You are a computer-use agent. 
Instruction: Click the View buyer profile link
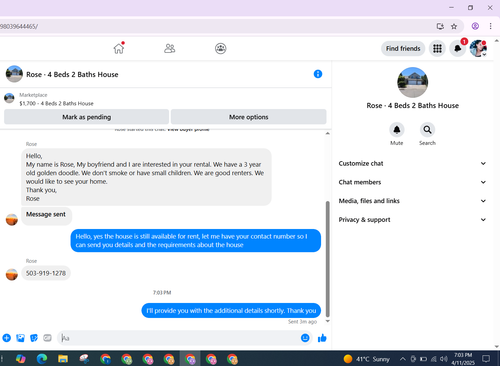click(188, 129)
